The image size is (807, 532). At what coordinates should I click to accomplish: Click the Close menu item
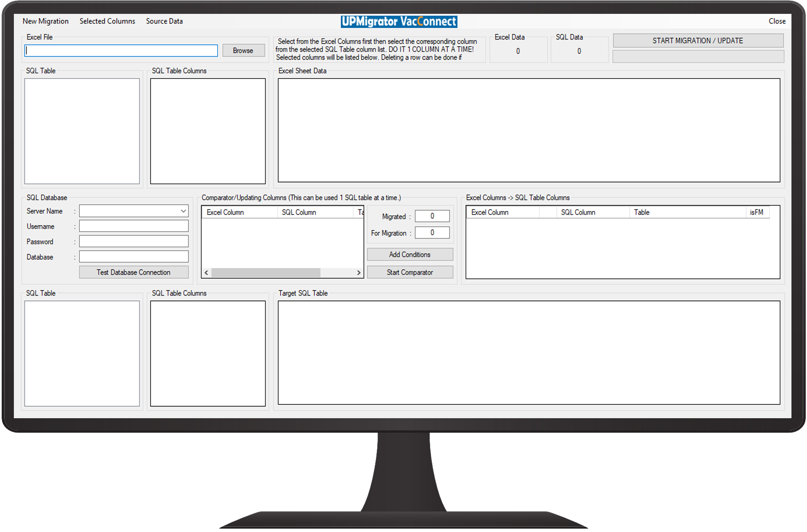coord(777,21)
